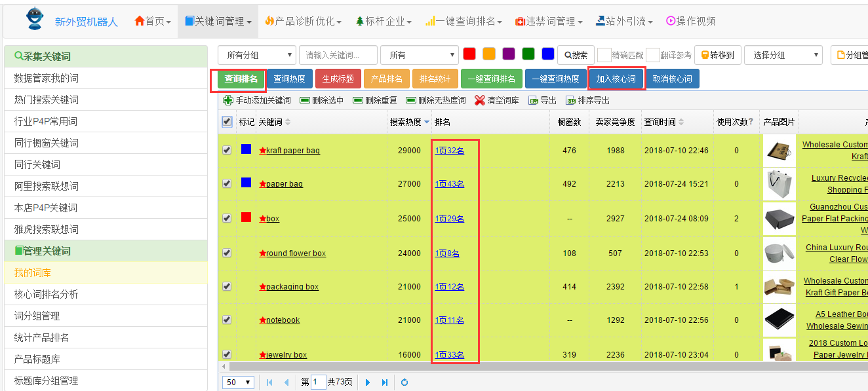Click the 排名统计 button
The image size is (868, 391).
pyautogui.click(x=435, y=79)
